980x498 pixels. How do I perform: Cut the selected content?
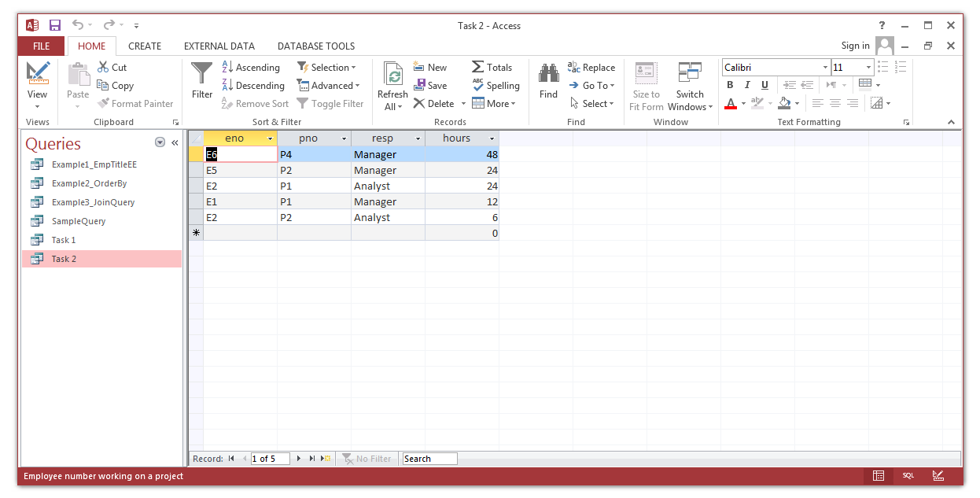112,68
